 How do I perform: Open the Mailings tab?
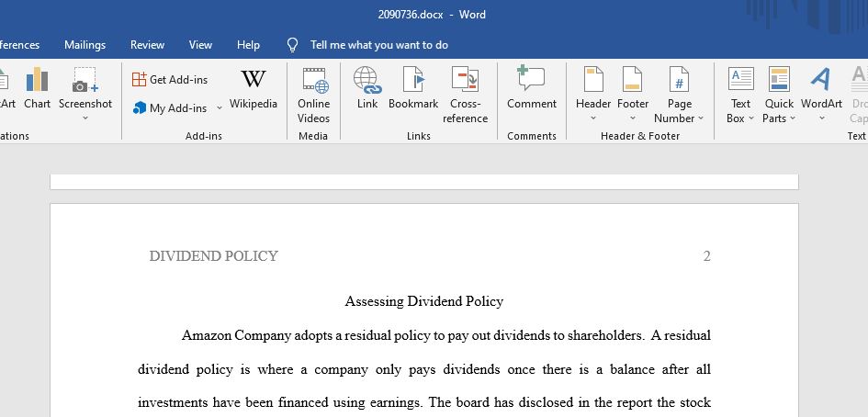[85, 45]
